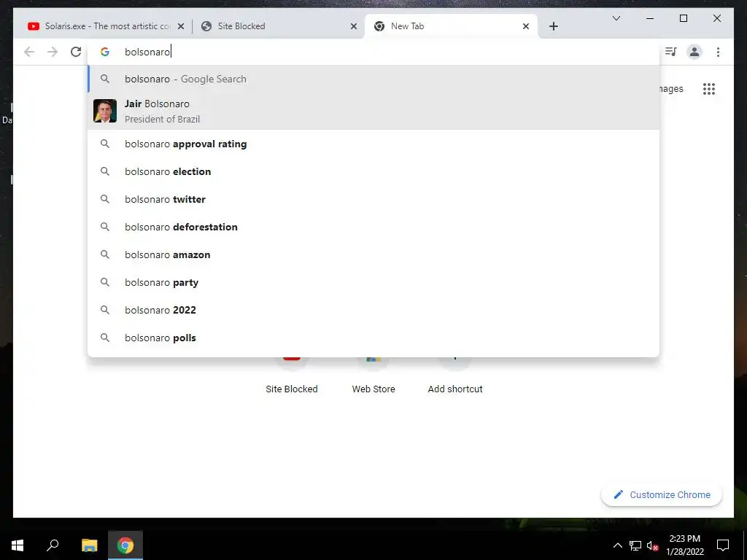Open File Explorer from taskbar

point(89,545)
